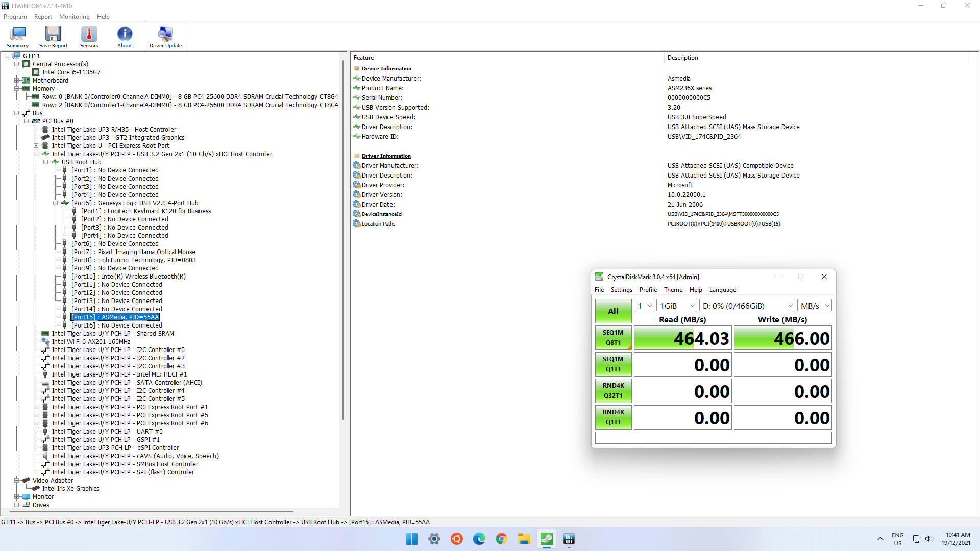The image size is (980, 551).
Task: Open CrystalDiskMark Profile menu
Action: coord(648,290)
